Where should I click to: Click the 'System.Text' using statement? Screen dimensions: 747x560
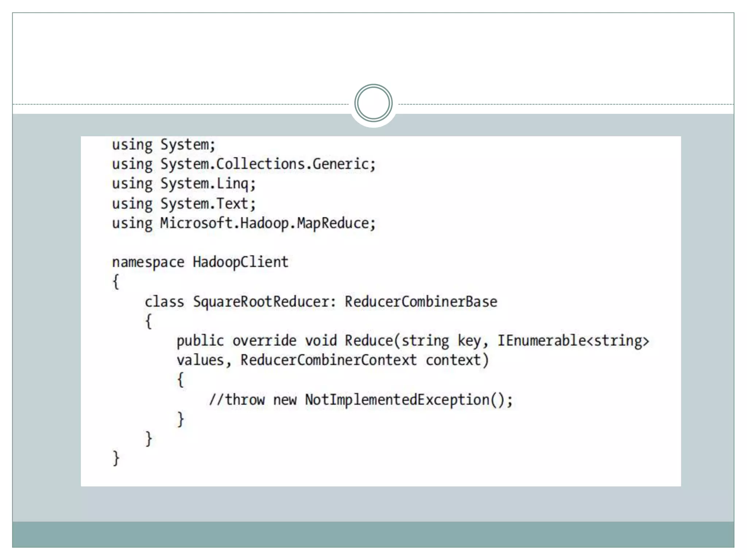[x=204, y=203]
